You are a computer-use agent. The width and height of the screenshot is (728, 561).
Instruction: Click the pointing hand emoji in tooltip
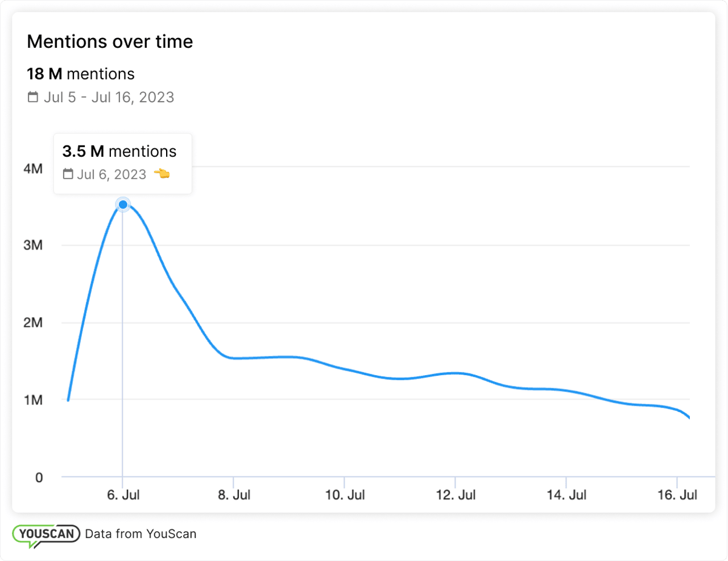[x=162, y=174]
